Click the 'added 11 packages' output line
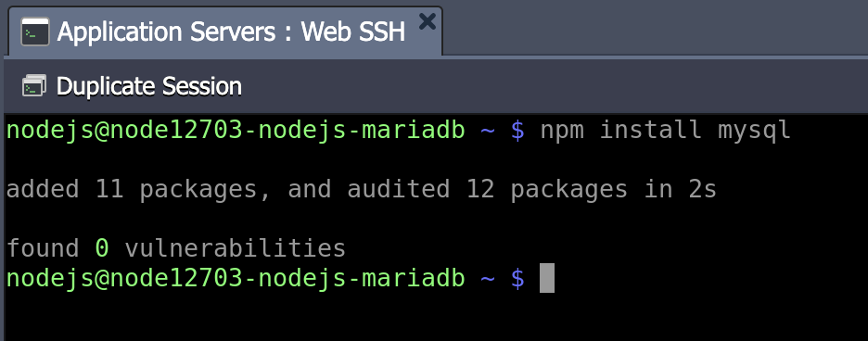Viewport: 868px width, 341px height. pos(362,189)
